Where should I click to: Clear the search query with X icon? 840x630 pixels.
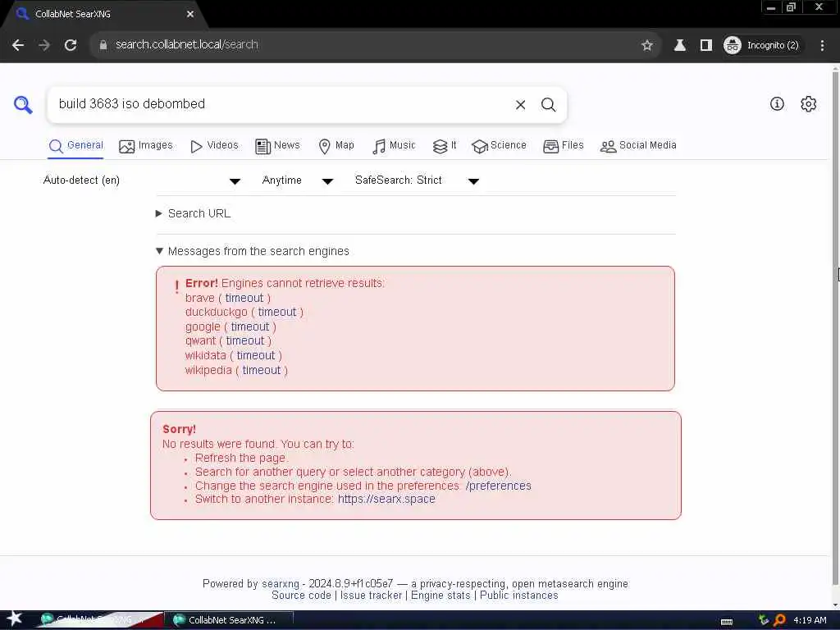520,104
